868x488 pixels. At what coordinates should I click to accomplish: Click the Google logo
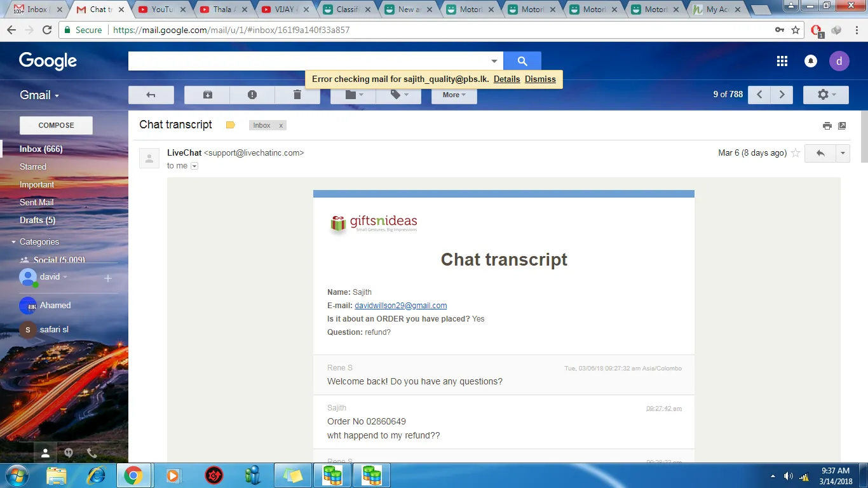point(48,61)
